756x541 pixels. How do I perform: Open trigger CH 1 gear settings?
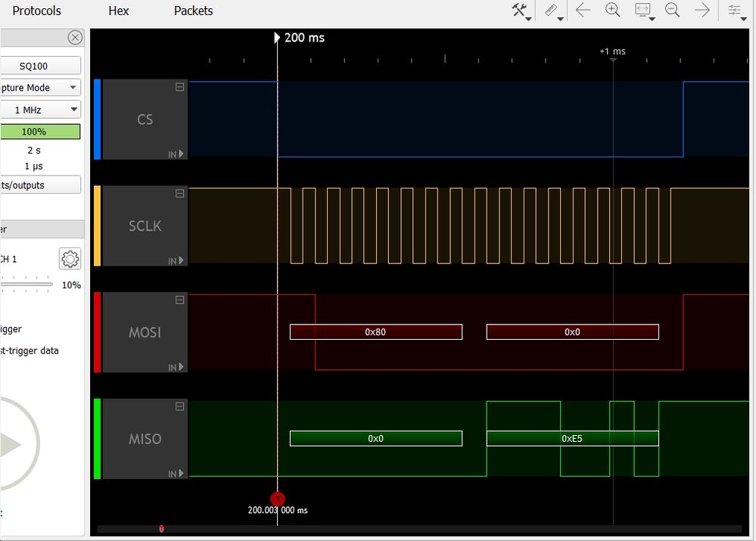(x=70, y=259)
